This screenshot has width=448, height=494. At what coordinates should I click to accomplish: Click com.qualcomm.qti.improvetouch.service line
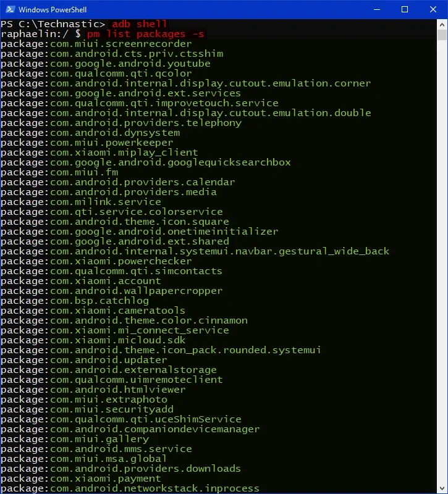[x=140, y=103]
